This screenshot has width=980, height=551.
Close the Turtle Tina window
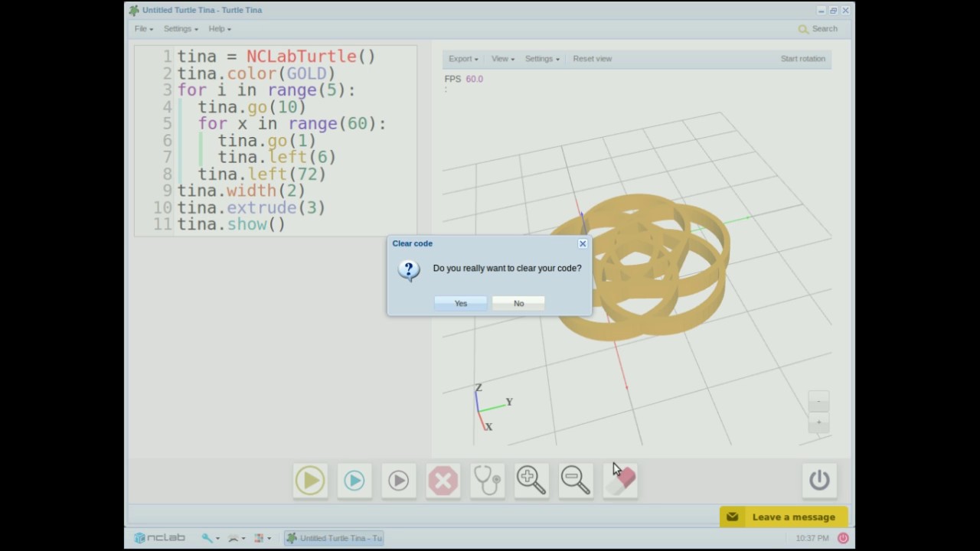click(845, 11)
